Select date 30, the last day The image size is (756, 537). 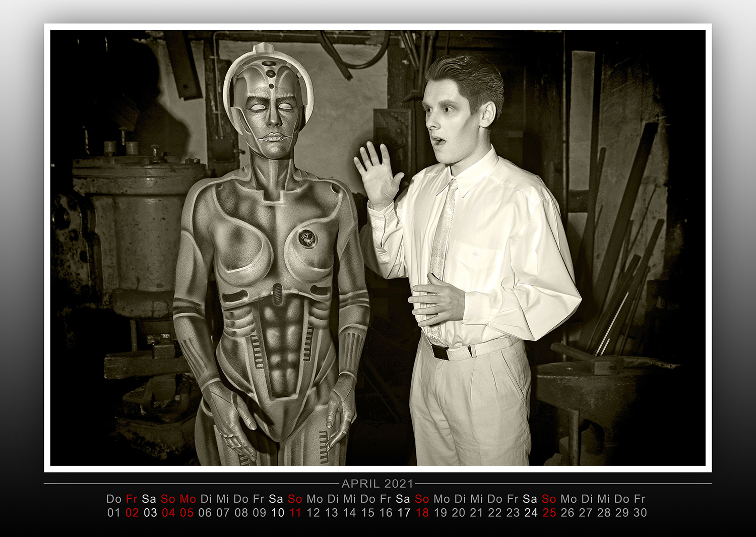(640, 513)
